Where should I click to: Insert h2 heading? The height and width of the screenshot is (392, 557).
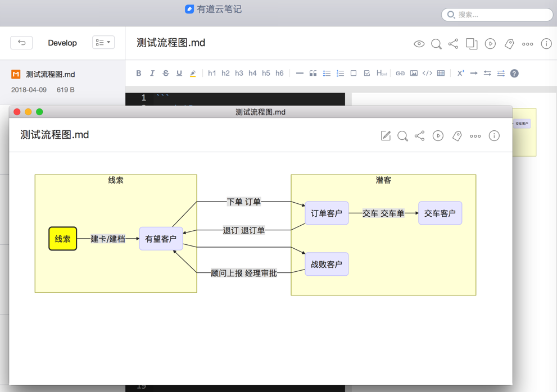[225, 73]
